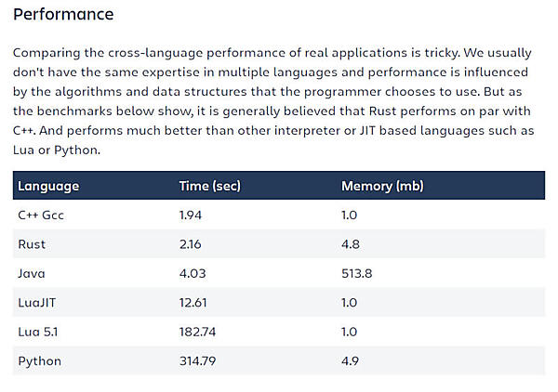This screenshot has width=558, height=392.
Task: Click the 4.03 time value
Action: click(193, 273)
